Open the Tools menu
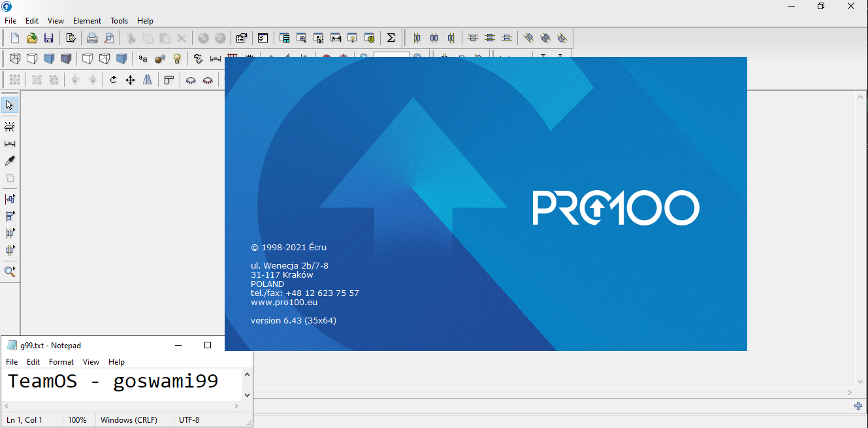 pyautogui.click(x=120, y=21)
